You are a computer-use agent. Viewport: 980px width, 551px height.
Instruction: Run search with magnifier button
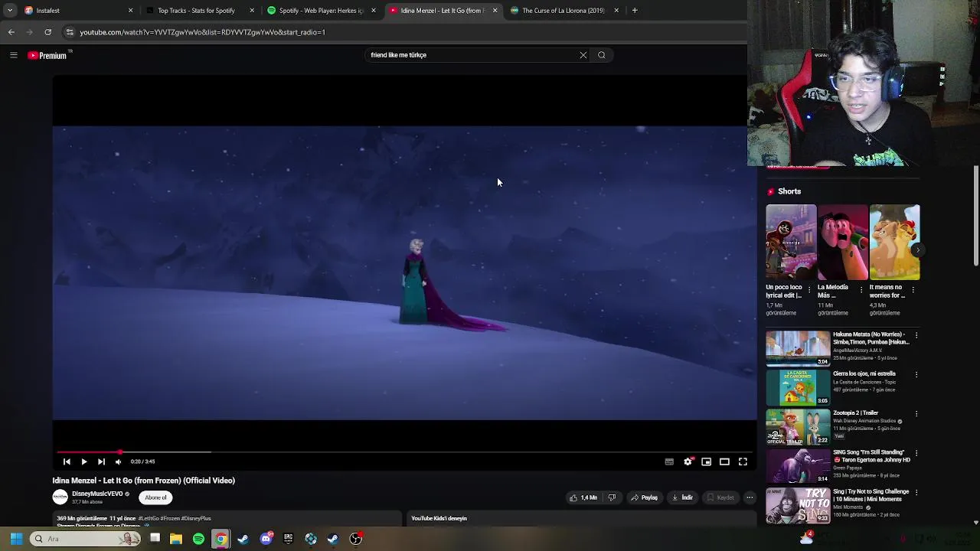(x=602, y=55)
